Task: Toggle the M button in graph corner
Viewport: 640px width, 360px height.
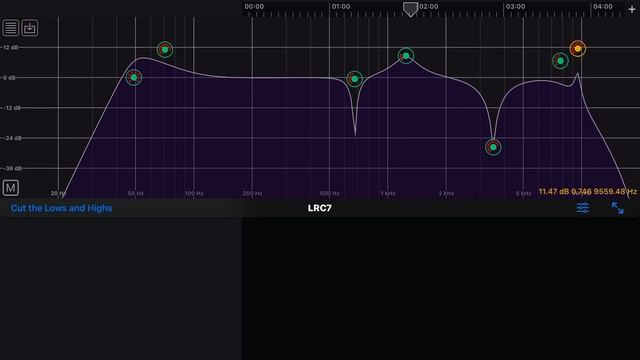Action: (11, 188)
